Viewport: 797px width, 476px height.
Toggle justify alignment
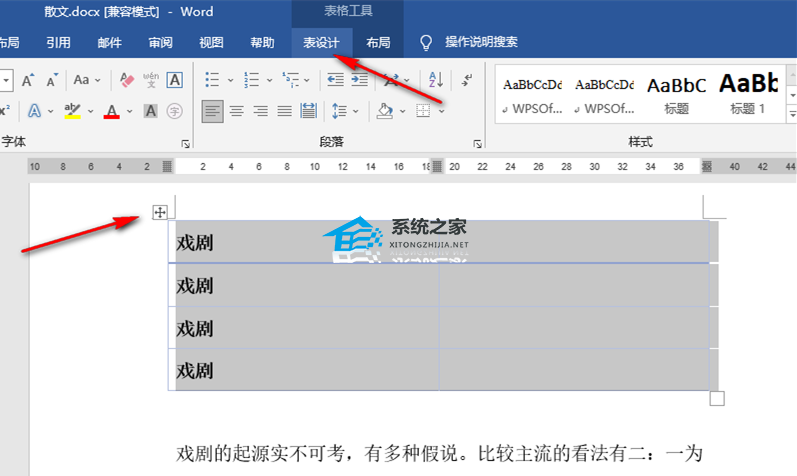[285, 110]
